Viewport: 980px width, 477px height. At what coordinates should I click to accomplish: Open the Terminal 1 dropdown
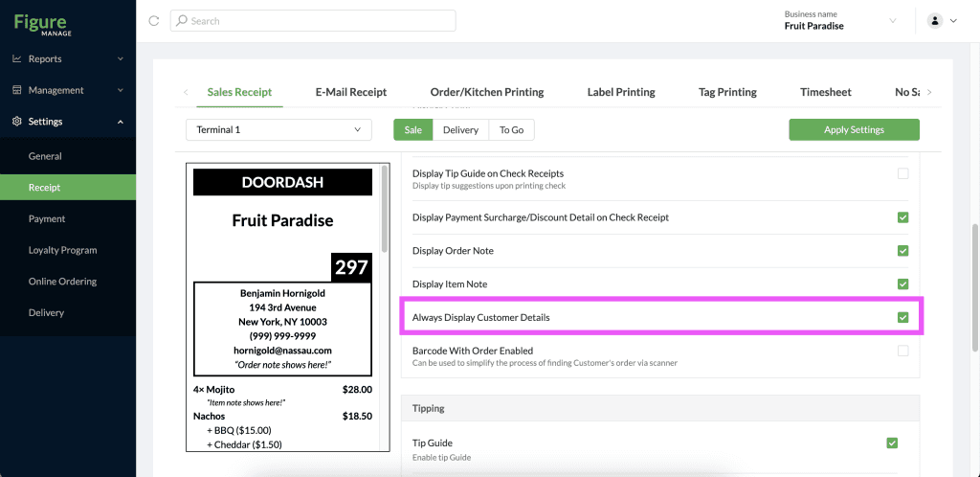pyautogui.click(x=278, y=130)
